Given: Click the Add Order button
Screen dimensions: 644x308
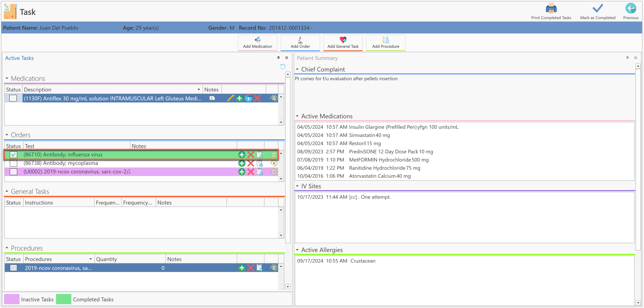Looking at the screenshot, I should [300, 43].
